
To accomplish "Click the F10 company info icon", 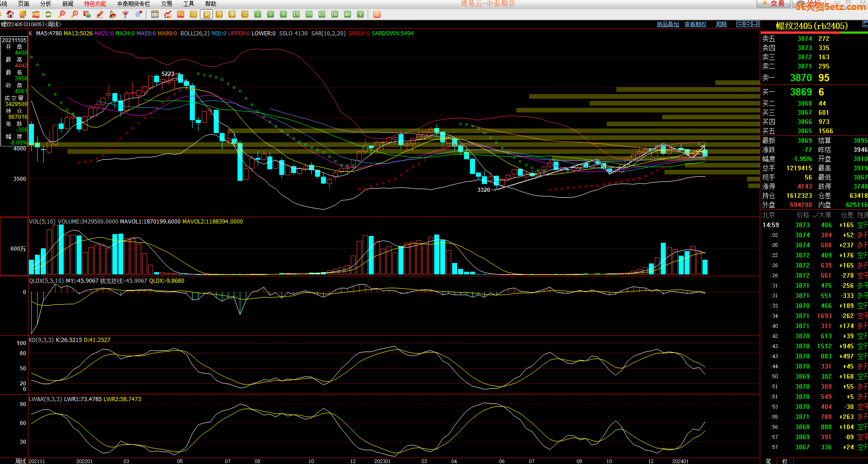I will tap(35, 14).
